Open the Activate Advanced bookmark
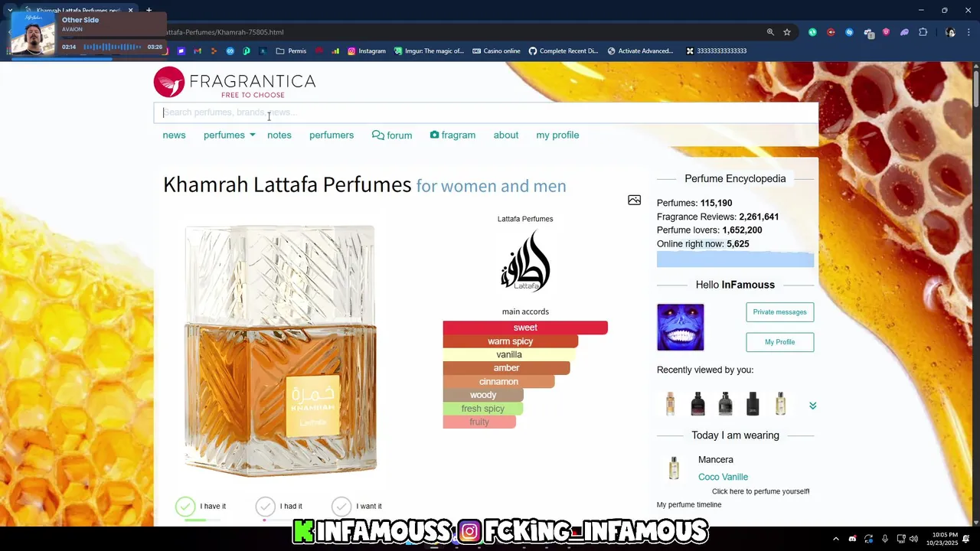The image size is (980, 551). coord(640,51)
